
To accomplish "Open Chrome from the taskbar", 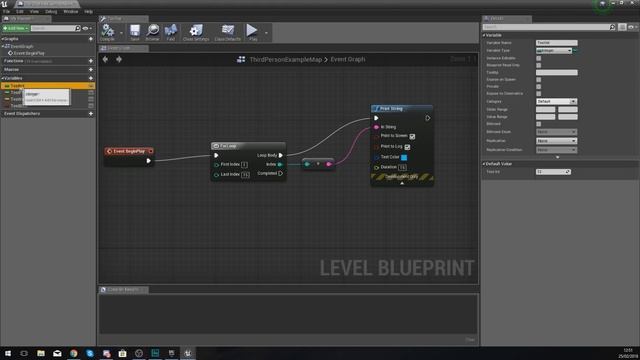I will point(73,353).
